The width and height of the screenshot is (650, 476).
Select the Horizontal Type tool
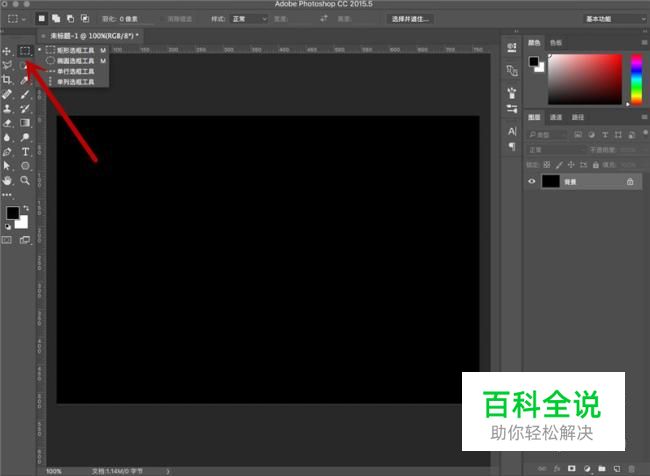pyautogui.click(x=25, y=152)
